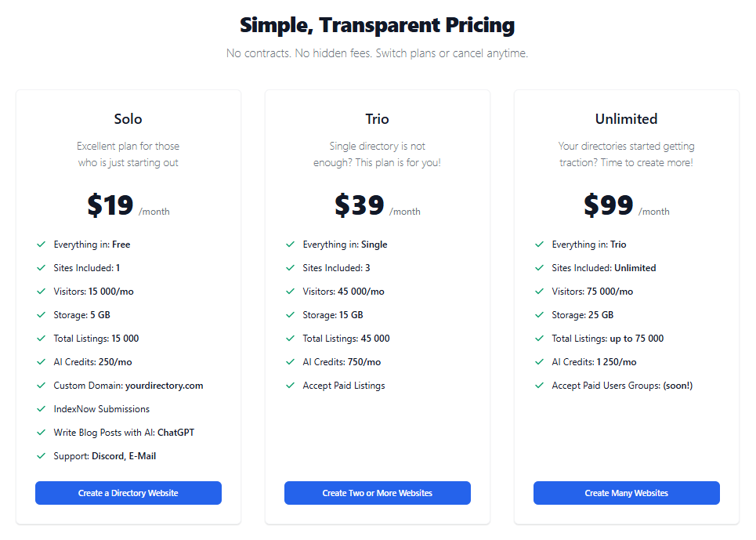Click checkmark next to Trio Accept Paid Listings

pyautogui.click(x=290, y=386)
